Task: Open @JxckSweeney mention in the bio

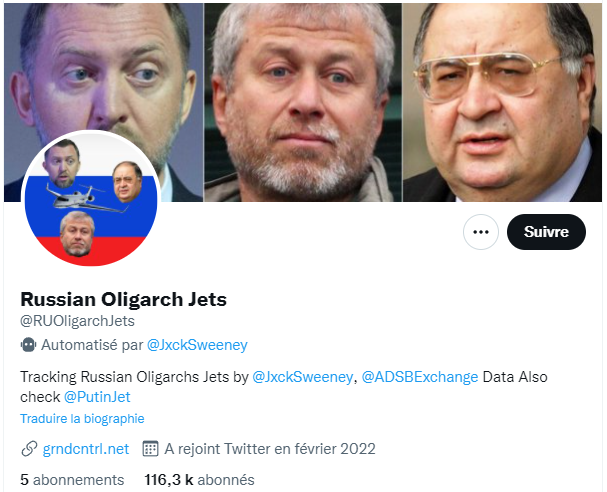Action: click(x=302, y=377)
